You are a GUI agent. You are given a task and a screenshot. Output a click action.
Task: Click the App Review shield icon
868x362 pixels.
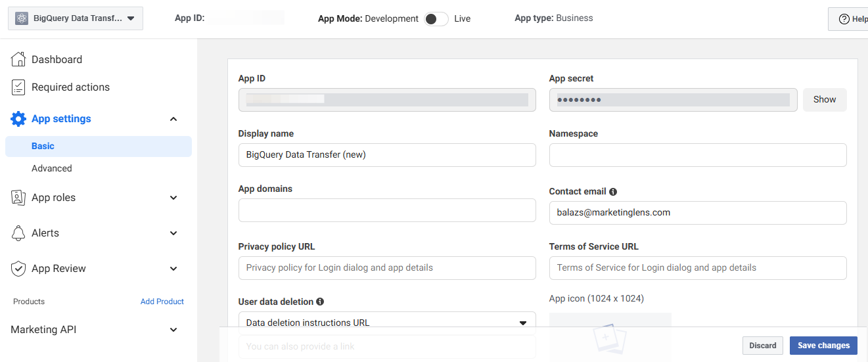pos(18,269)
